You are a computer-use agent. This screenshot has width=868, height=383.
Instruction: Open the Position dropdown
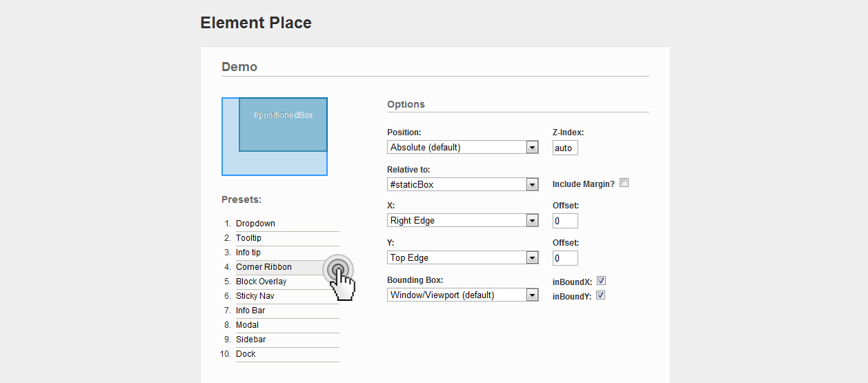click(462, 147)
